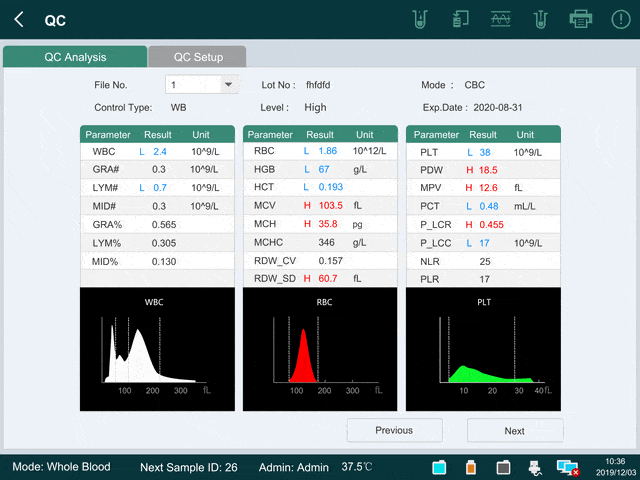Click the test tube icon beside printer

(541, 19)
